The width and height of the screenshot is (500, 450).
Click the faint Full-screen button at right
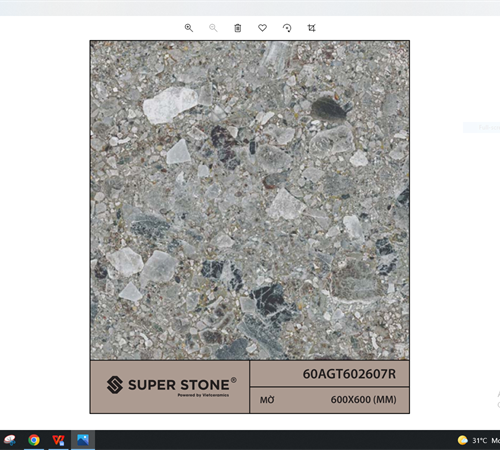[x=482, y=127]
